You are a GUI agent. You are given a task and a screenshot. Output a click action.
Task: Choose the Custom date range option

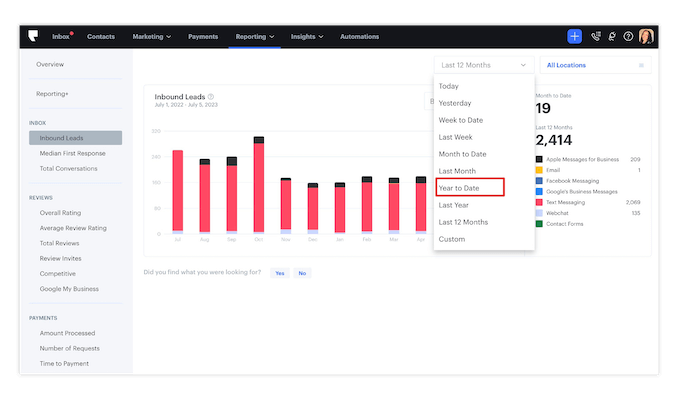click(x=452, y=239)
